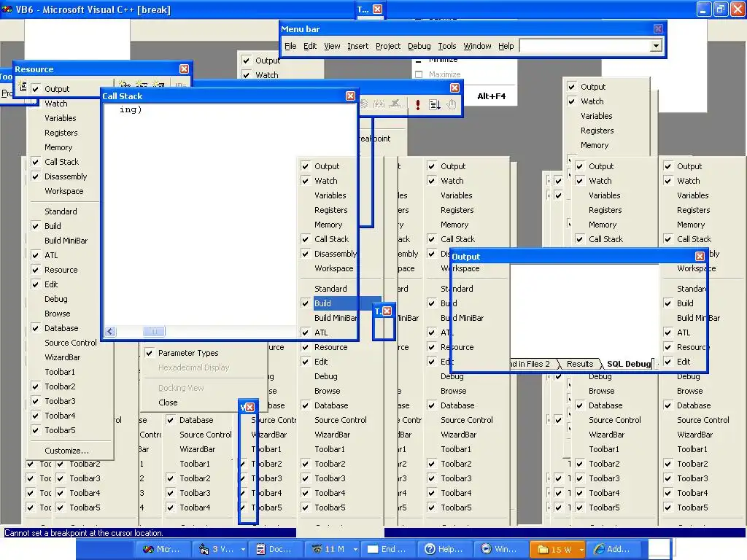Click the 'ing)' text in Call Stack
747x560 pixels.
tap(131, 109)
